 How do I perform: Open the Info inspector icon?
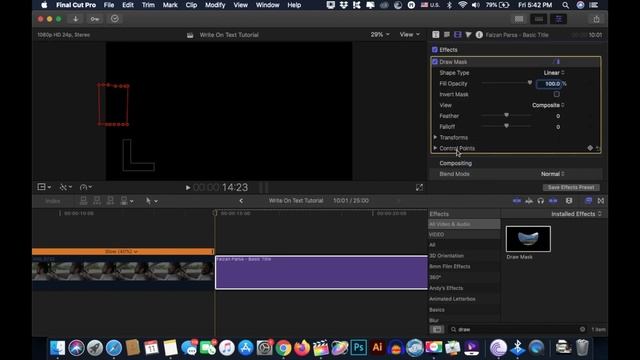(479, 35)
